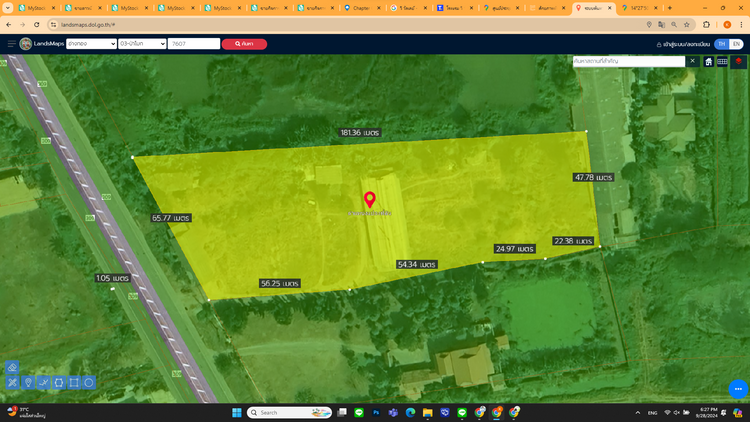Click the home icon on map toolbar
The height and width of the screenshot is (422, 750).
tap(709, 62)
